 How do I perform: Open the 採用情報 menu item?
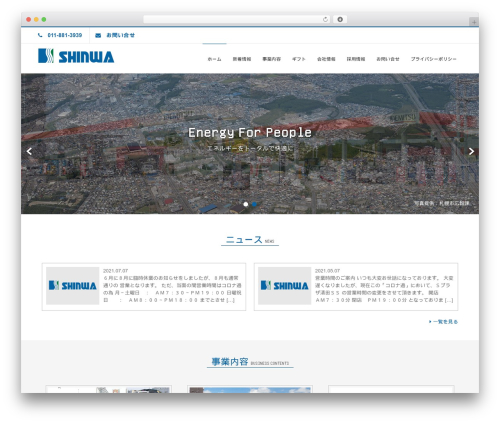(x=356, y=59)
